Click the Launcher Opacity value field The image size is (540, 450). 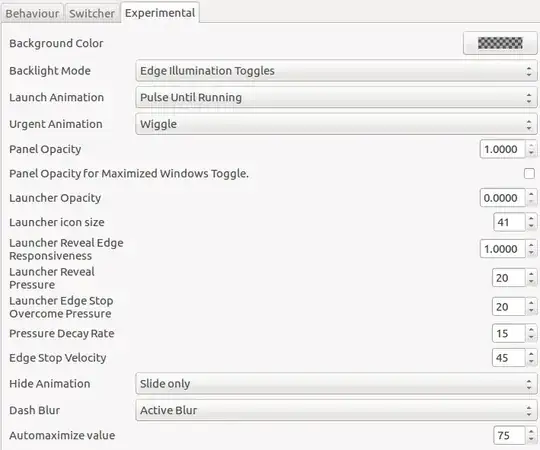[502, 198]
